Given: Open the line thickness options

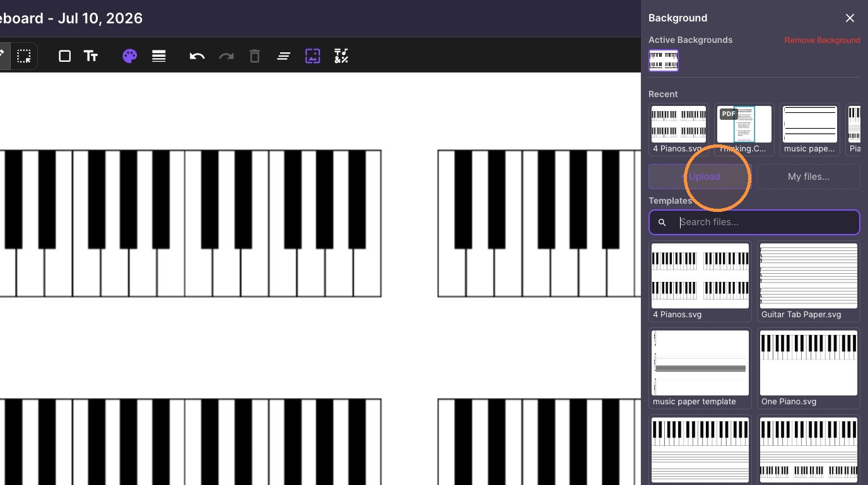Looking at the screenshot, I should tap(159, 56).
